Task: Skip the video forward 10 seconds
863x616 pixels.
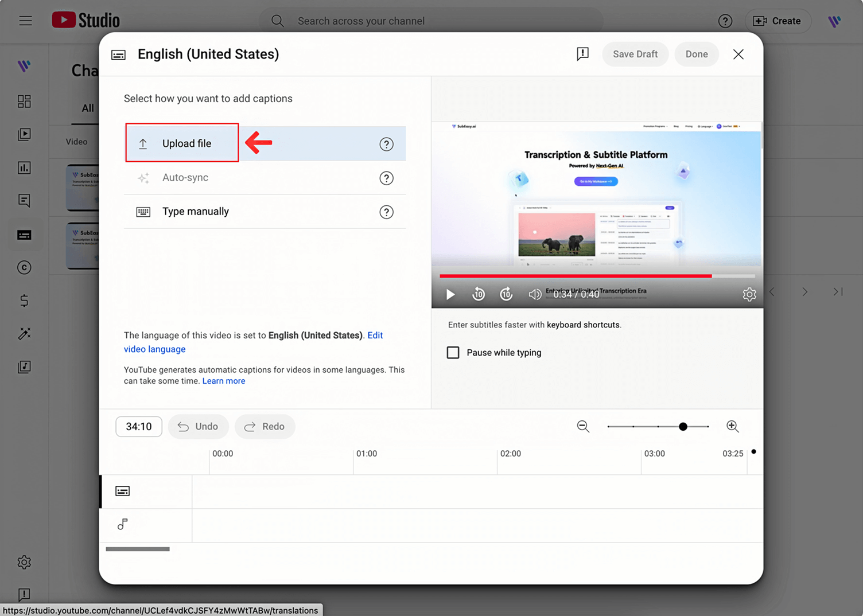Action: [506, 294]
